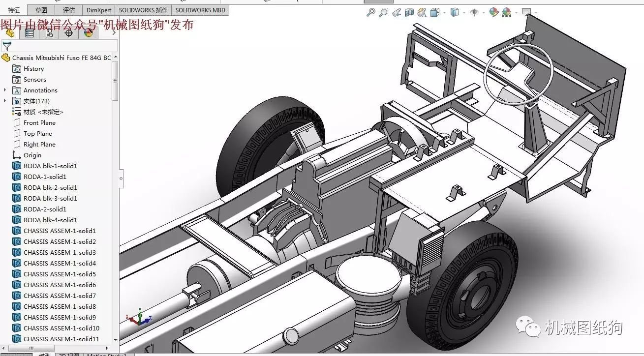Click the tree filter funnel icon
Viewport: 644px width, 356px height.
(x=7, y=46)
